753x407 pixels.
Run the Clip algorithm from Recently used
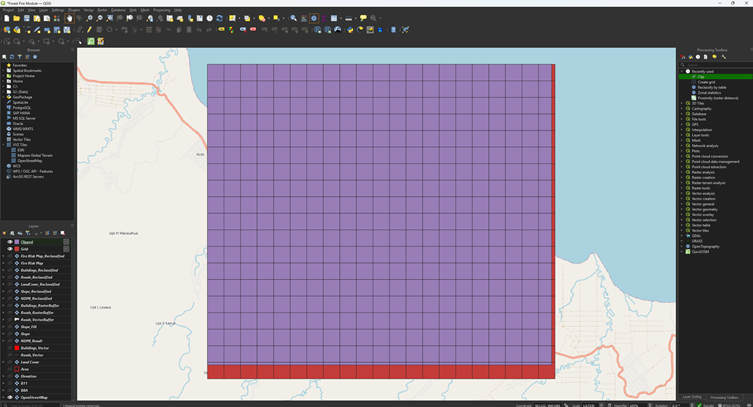pos(702,76)
